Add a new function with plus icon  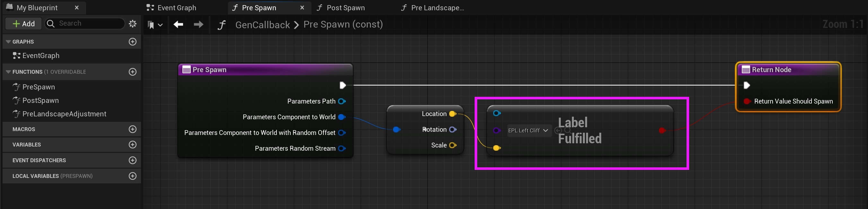[133, 72]
